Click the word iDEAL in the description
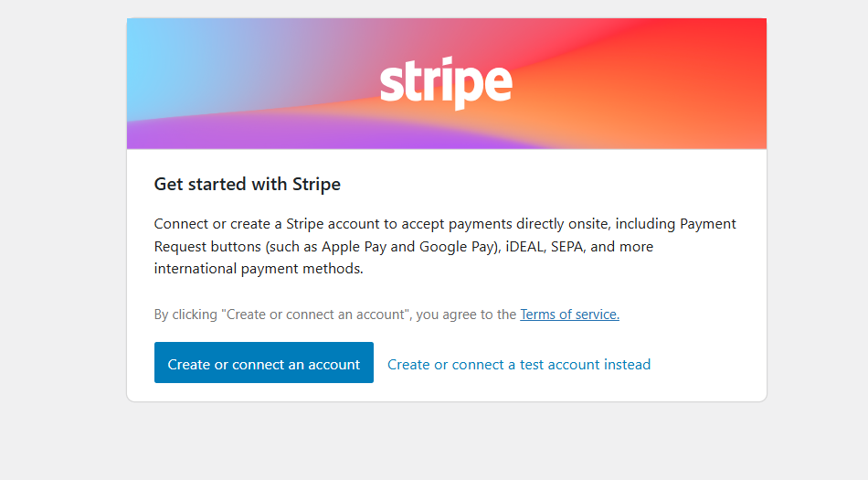This screenshot has width=868, height=480. [x=524, y=246]
